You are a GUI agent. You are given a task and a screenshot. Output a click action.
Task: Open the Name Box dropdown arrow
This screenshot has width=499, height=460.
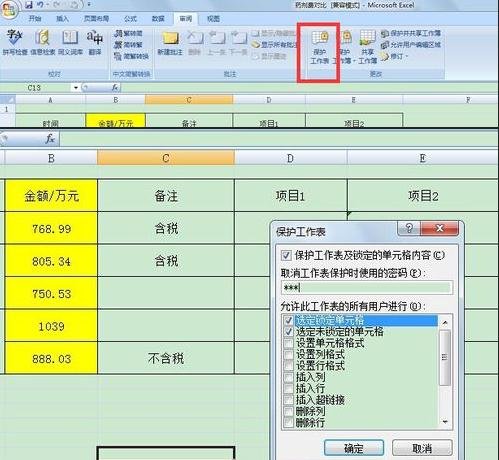coord(76,88)
